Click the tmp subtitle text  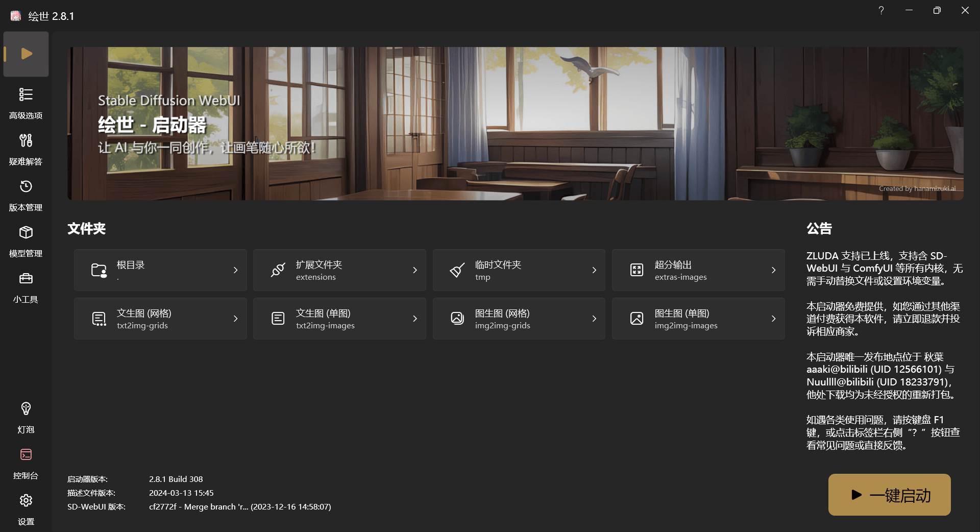483,277
